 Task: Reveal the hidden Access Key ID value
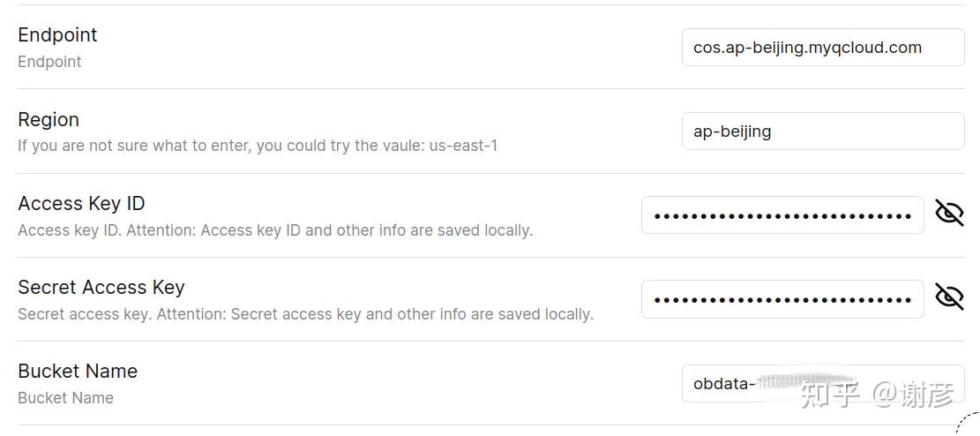[x=949, y=213]
